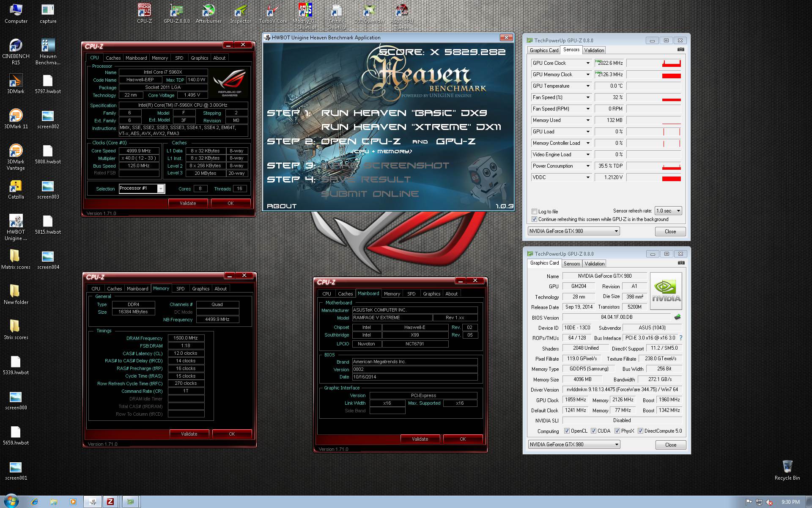Image resolution: width=812 pixels, height=508 pixels.
Task: Open GPU selector in Sensors window
Action: pos(573,231)
